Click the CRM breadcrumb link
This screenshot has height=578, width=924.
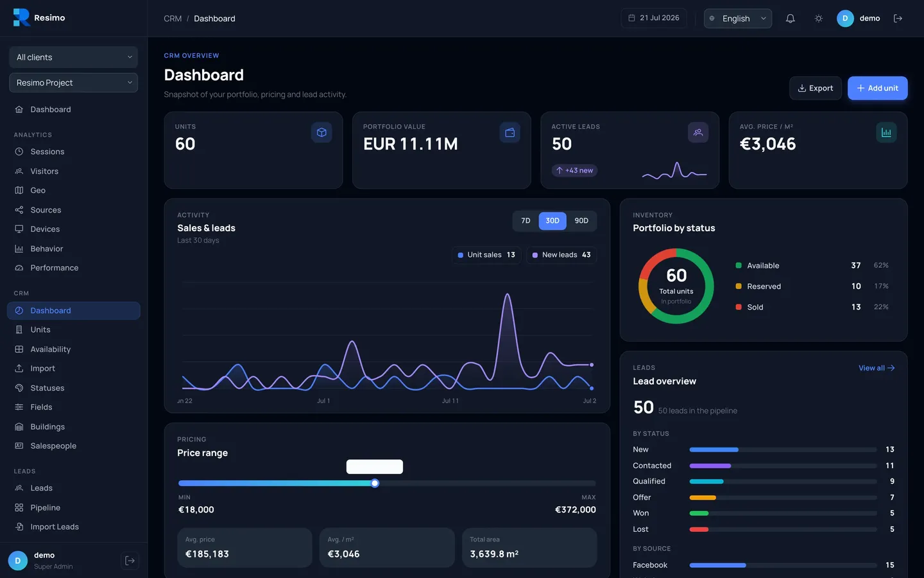[x=173, y=19]
